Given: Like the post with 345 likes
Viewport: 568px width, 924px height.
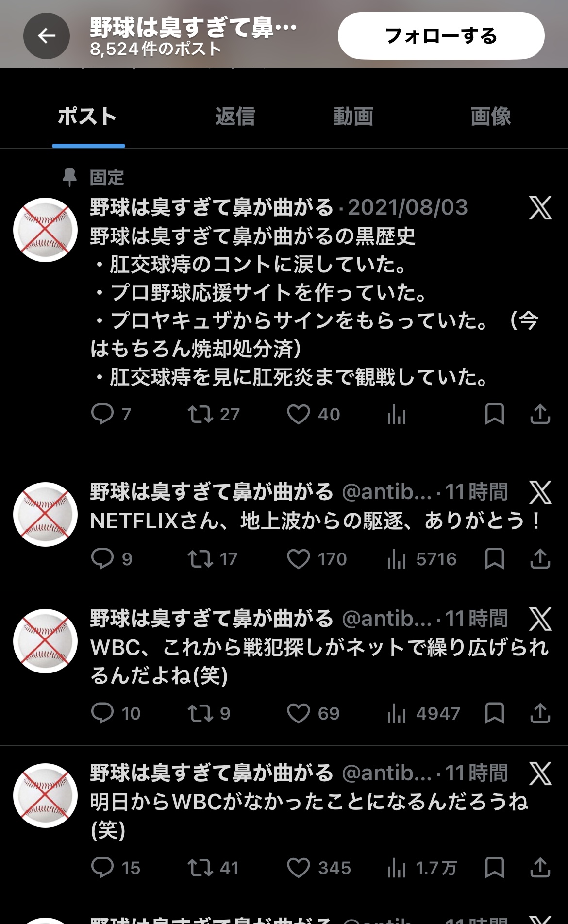Looking at the screenshot, I should 298,868.
